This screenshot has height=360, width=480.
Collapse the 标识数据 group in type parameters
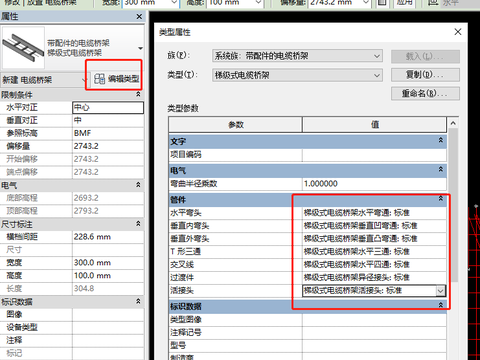[441, 305]
